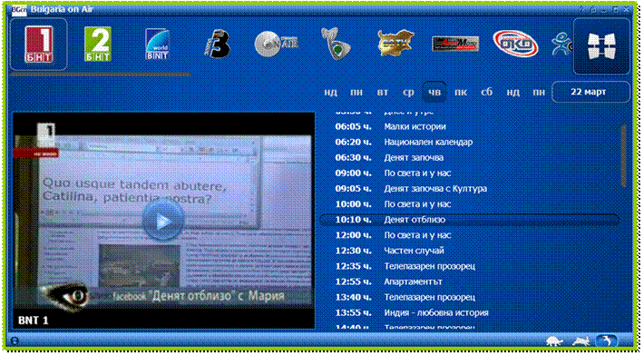Open the 22 март date selector

(590, 92)
